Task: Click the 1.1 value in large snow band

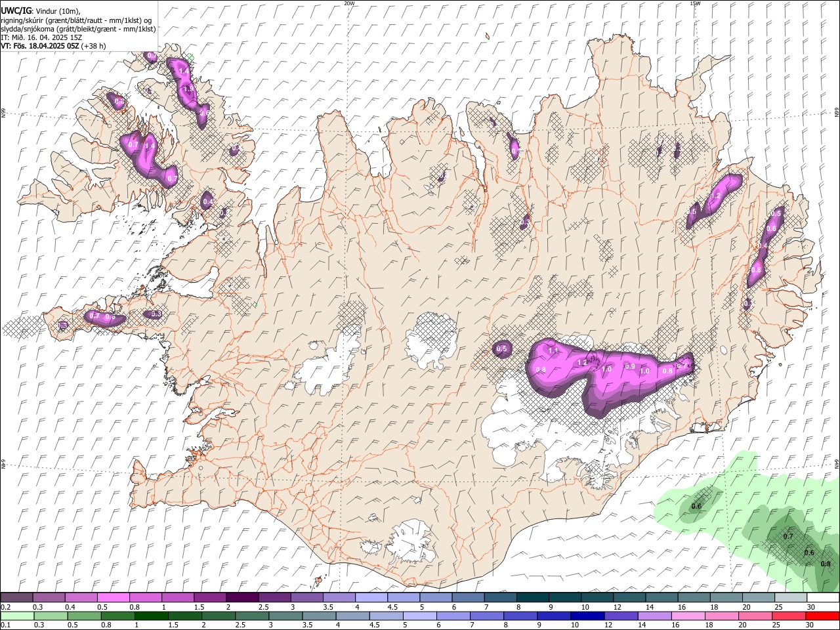Action: coord(553,351)
